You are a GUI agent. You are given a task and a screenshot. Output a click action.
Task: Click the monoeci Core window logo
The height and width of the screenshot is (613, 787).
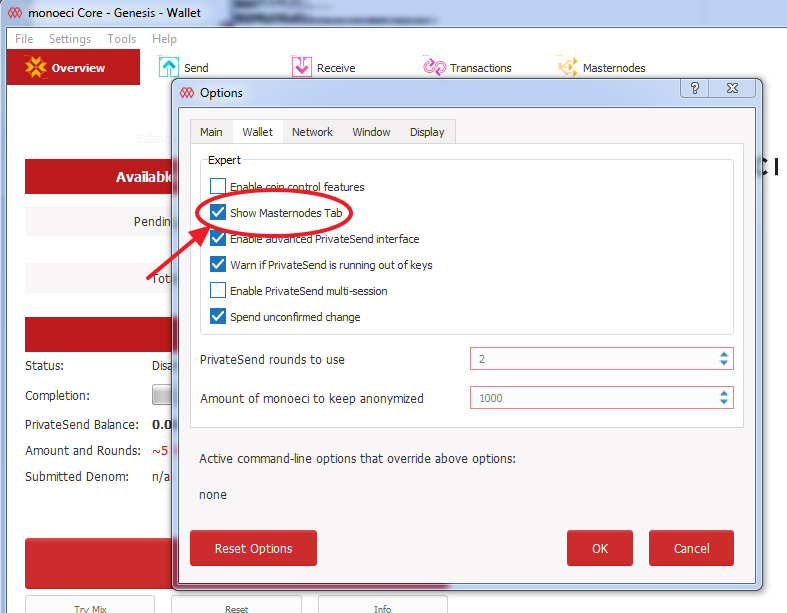[15, 13]
